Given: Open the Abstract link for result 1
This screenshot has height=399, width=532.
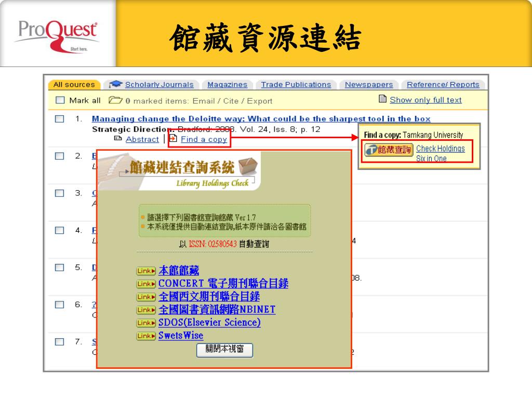Looking at the screenshot, I should (x=142, y=139).
